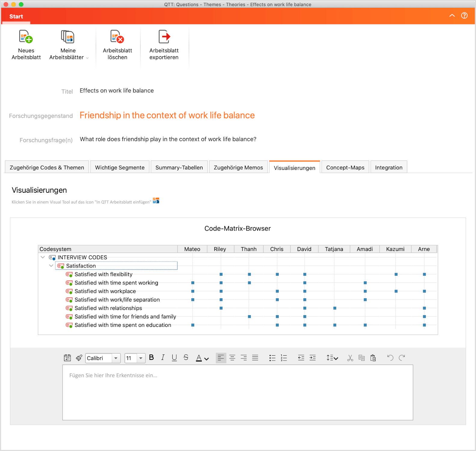Open the line spacing dropdown
The image size is (476, 451).
coord(332,358)
